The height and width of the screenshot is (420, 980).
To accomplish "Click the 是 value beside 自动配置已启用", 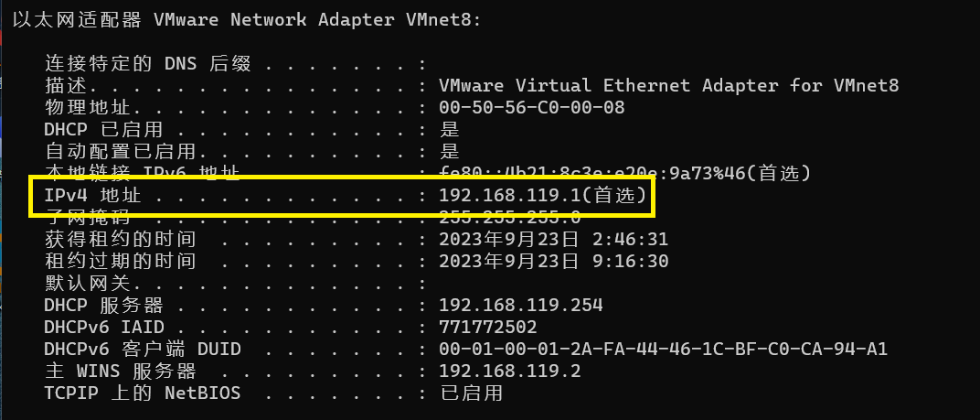I will (449, 151).
